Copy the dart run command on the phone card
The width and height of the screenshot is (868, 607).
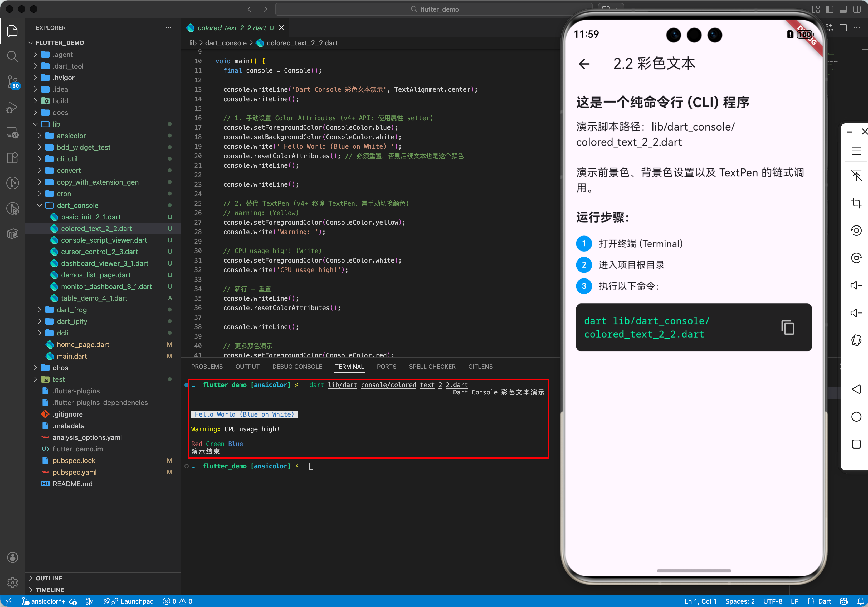788,327
